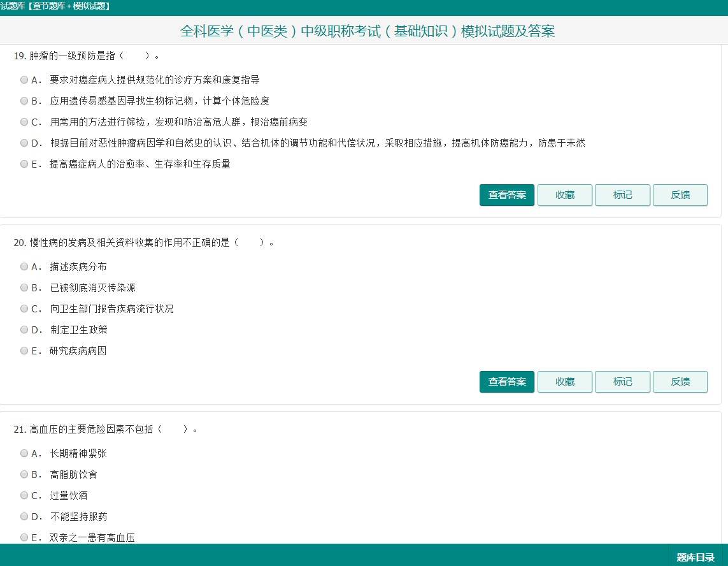
Task: Send feedback on question 20
Action: point(680,382)
